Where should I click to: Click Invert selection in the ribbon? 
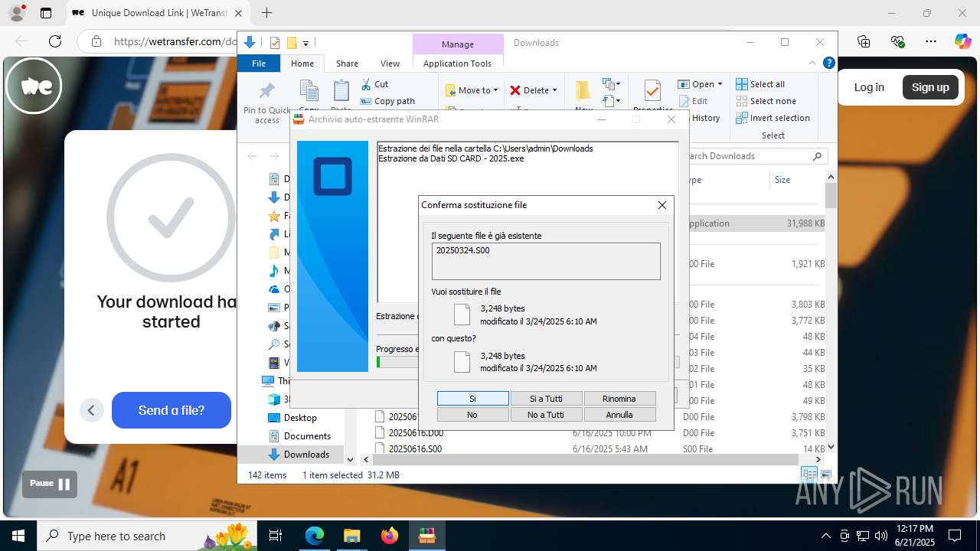click(x=773, y=118)
